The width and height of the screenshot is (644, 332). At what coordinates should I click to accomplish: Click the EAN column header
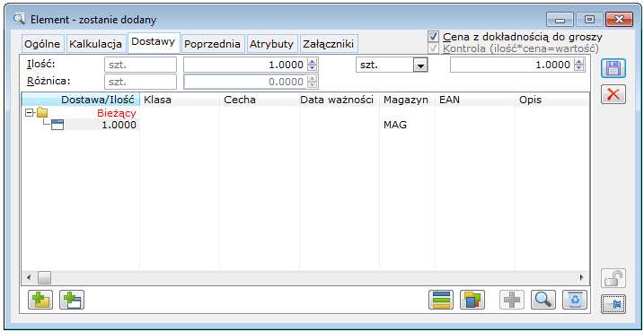click(x=475, y=100)
